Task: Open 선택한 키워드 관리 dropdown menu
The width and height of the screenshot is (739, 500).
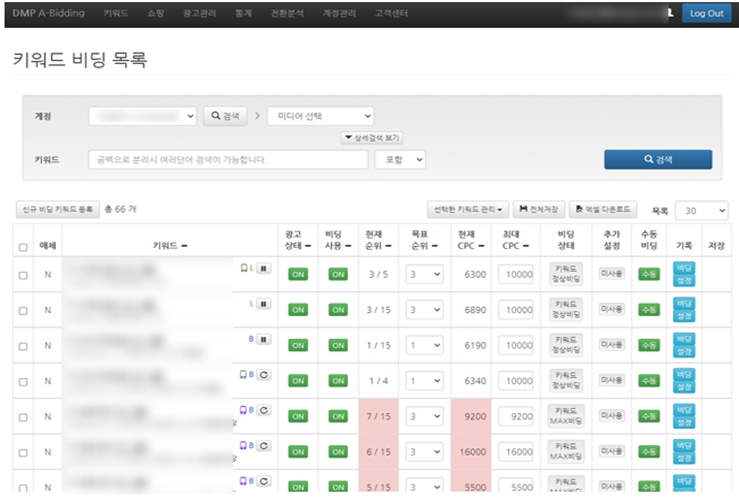Action: coord(468,209)
